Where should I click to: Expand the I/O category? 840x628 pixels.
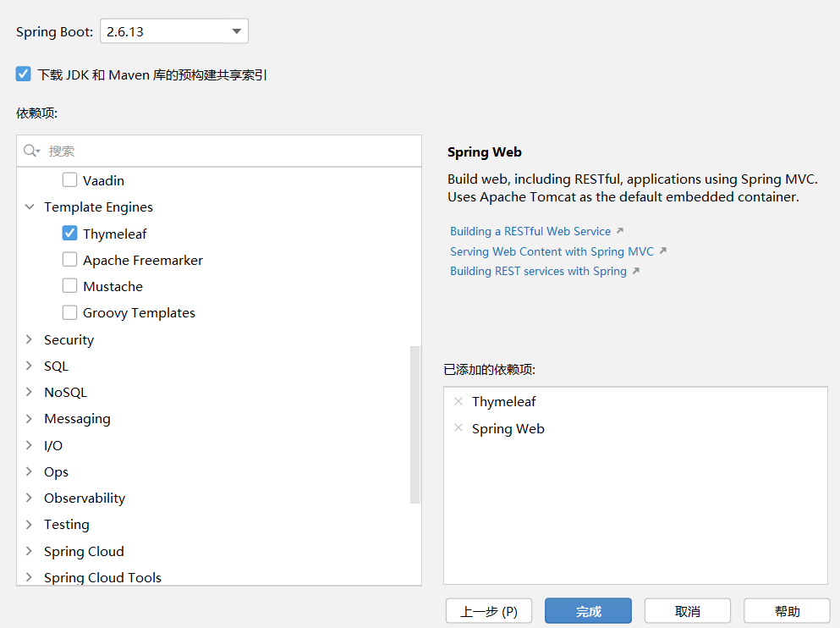[30, 444]
